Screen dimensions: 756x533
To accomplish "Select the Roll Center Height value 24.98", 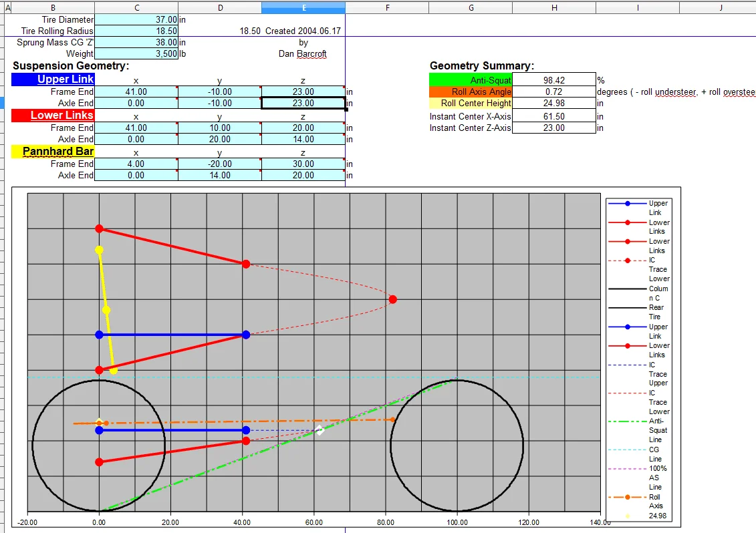I will [x=553, y=103].
